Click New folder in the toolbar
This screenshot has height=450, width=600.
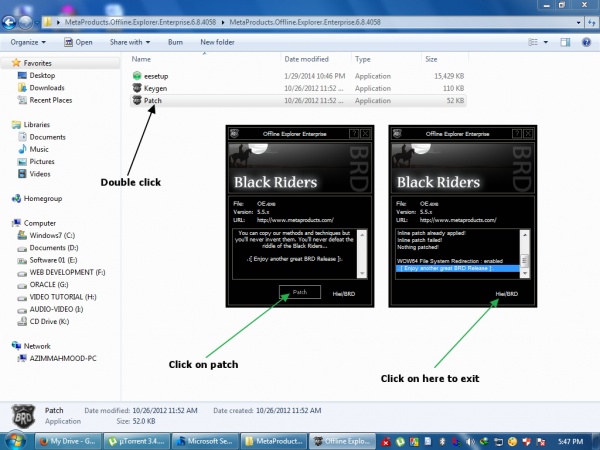coord(217,42)
